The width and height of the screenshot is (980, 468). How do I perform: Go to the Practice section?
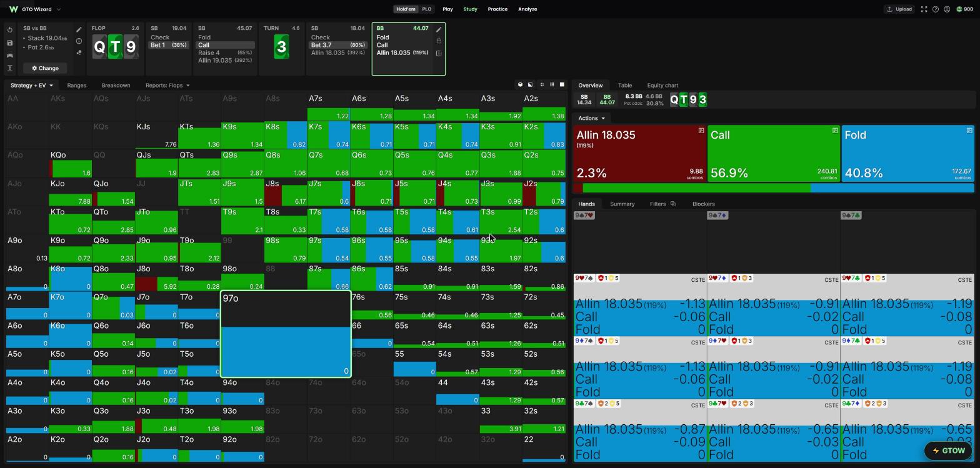click(497, 9)
